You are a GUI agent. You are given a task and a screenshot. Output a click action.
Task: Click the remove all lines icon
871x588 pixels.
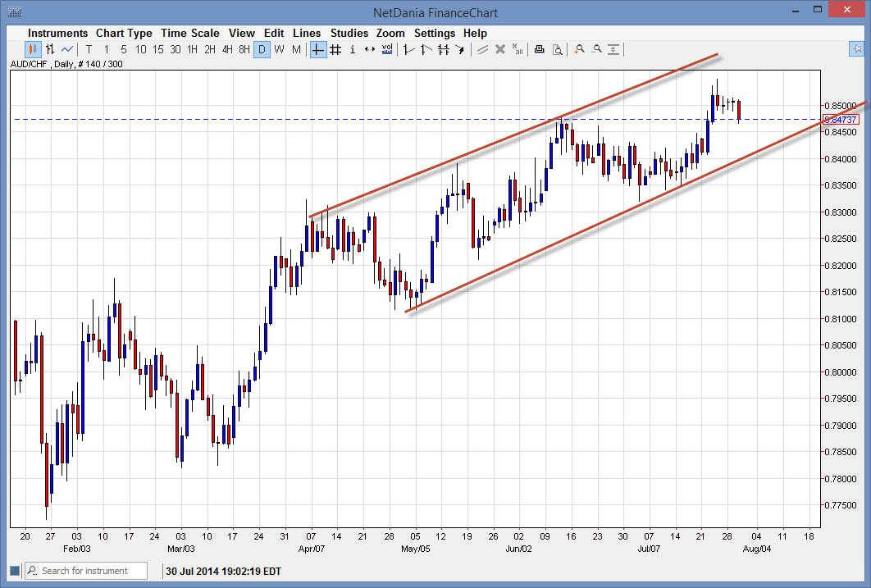(x=518, y=49)
